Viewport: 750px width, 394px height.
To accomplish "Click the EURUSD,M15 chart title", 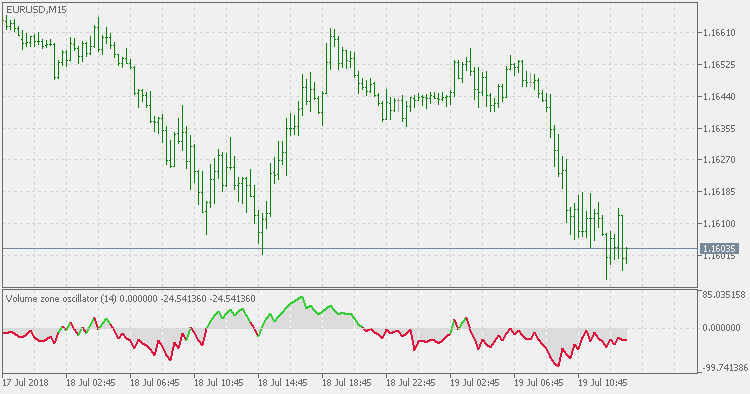I will (x=36, y=10).
